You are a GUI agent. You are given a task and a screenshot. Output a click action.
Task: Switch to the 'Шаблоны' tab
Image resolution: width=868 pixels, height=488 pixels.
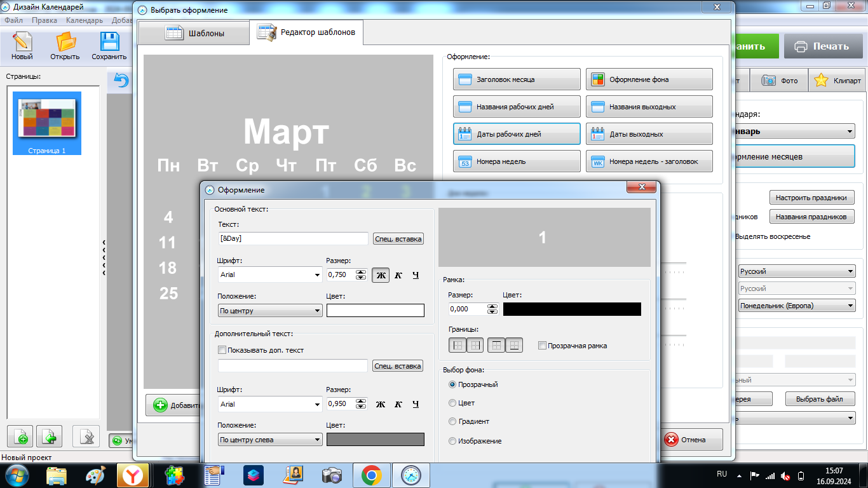click(194, 33)
